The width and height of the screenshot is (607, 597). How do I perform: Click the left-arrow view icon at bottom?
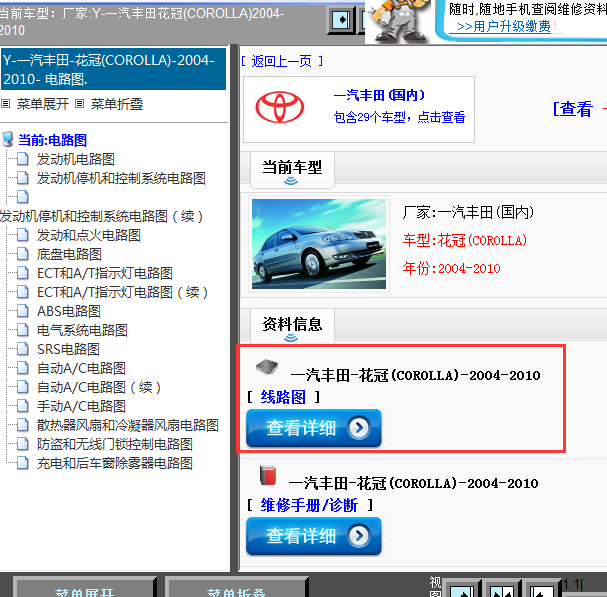(541, 590)
